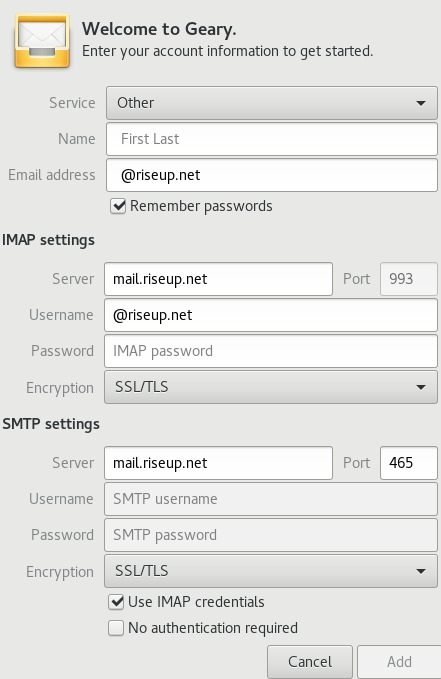Uncheck Use IMAP credentials checkbox
The width and height of the screenshot is (441, 679).
(x=116, y=602)
